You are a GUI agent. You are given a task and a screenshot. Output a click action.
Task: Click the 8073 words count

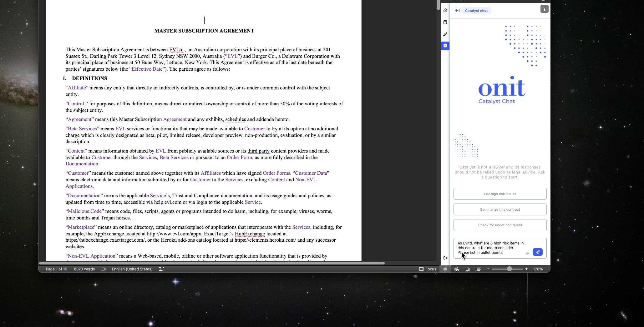pyautogui.click(x=84, y=269)
